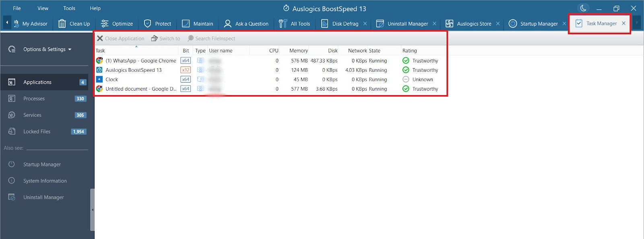644x239 pixels.
Task: Collapse the sidebar with the handle arrow
Action: pyautogui.click(x=92, y=210)
